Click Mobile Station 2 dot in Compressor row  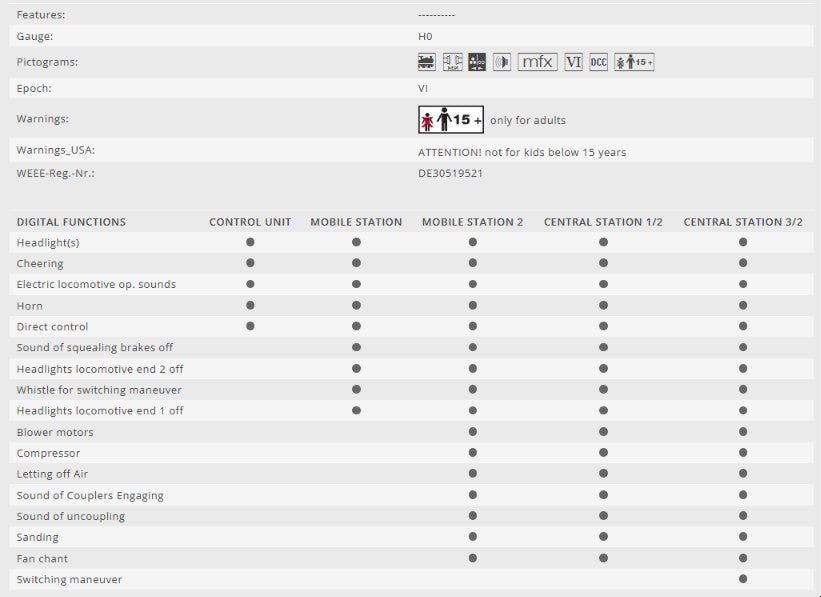click(x=473, y=452)
